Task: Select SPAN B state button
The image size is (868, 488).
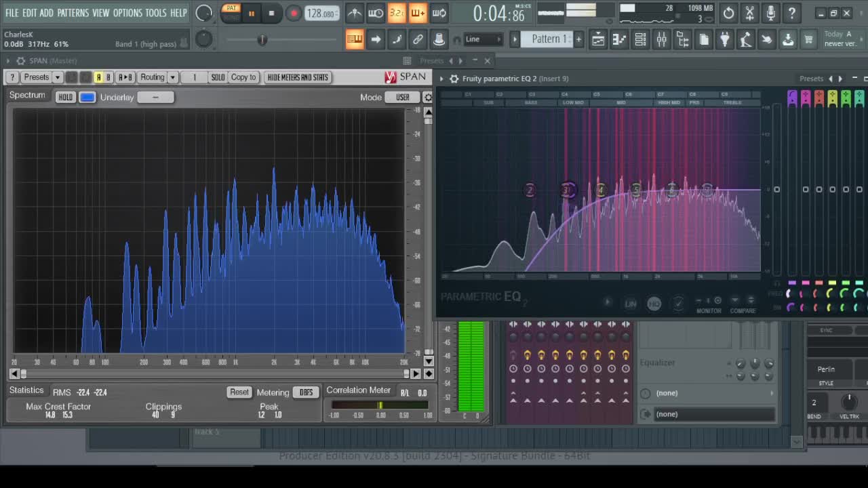Action: click(x=108, y=77)
